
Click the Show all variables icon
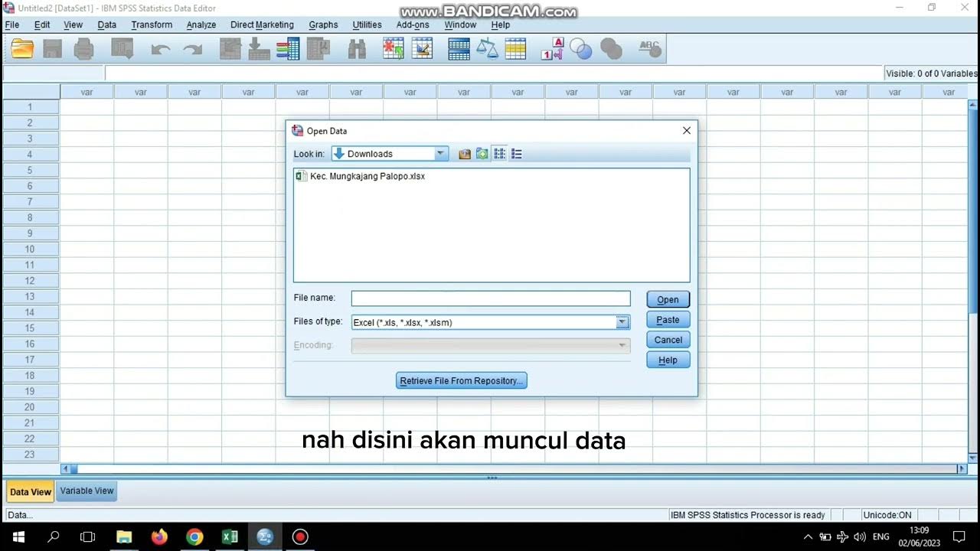coord(611,50)
